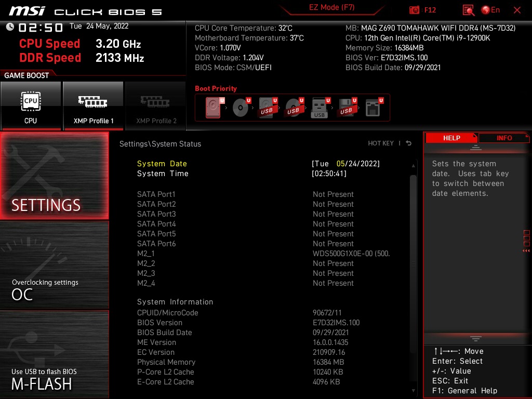Select the network boot device icon

(x=374, y=108)
